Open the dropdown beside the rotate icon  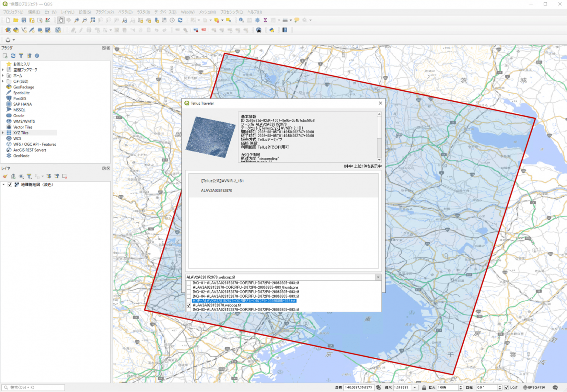pos(14,40)
